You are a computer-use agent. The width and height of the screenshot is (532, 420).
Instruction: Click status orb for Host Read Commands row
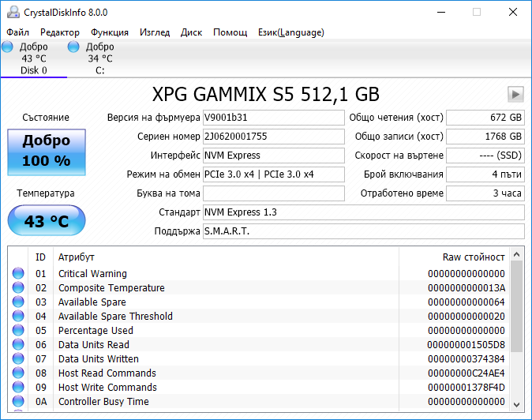point(18,373)
